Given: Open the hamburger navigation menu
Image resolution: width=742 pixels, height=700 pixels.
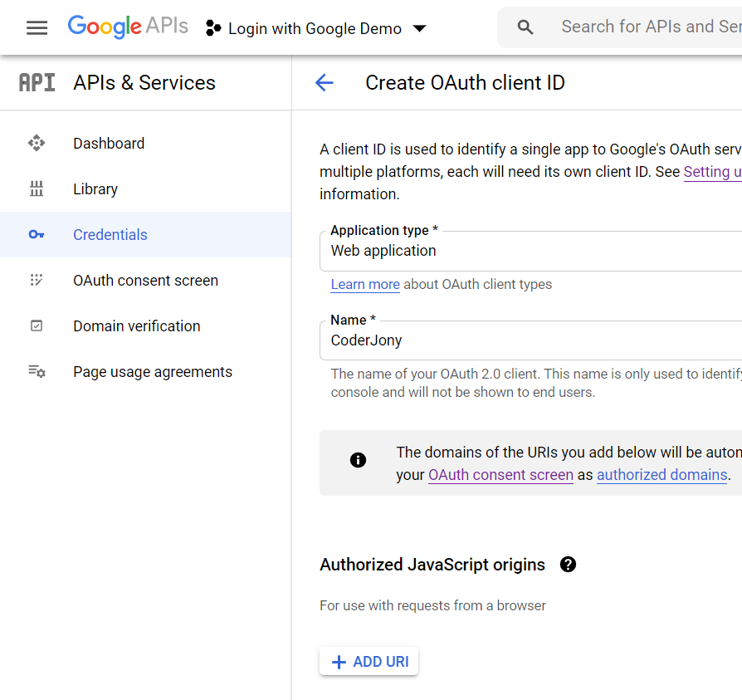Looking at the screenshot, I should point(37,28).
